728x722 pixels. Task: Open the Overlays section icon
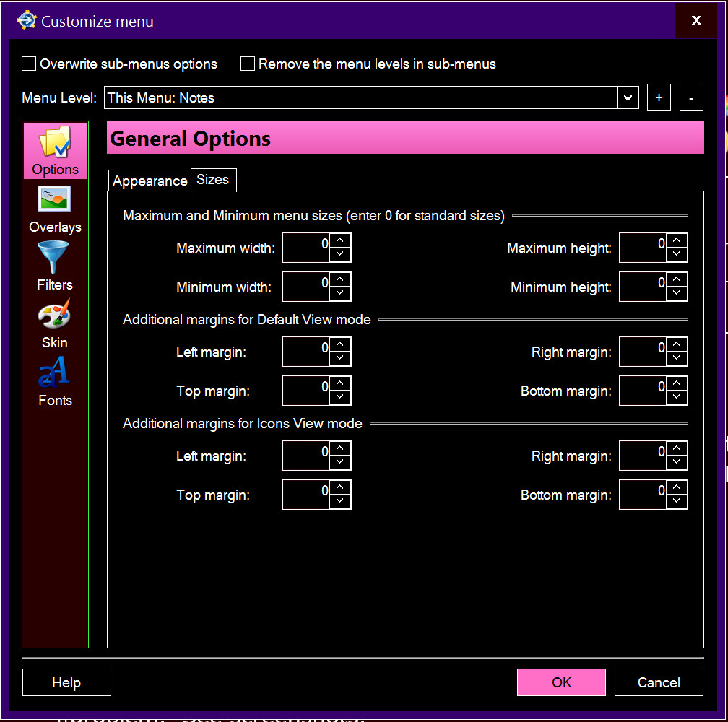(55, 200)
